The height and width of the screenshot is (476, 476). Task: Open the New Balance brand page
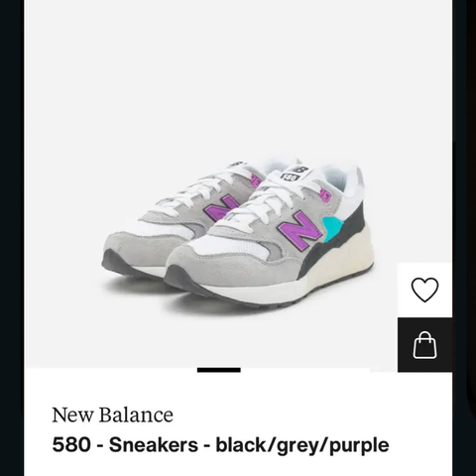click(112, 415)
